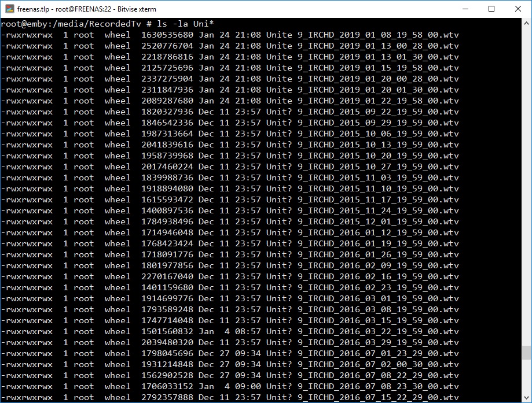Click file name ending 2015_10_27_19_59_00.wtv
The width and height of the screenshot is (532, 403).
(x=362, y=167)
